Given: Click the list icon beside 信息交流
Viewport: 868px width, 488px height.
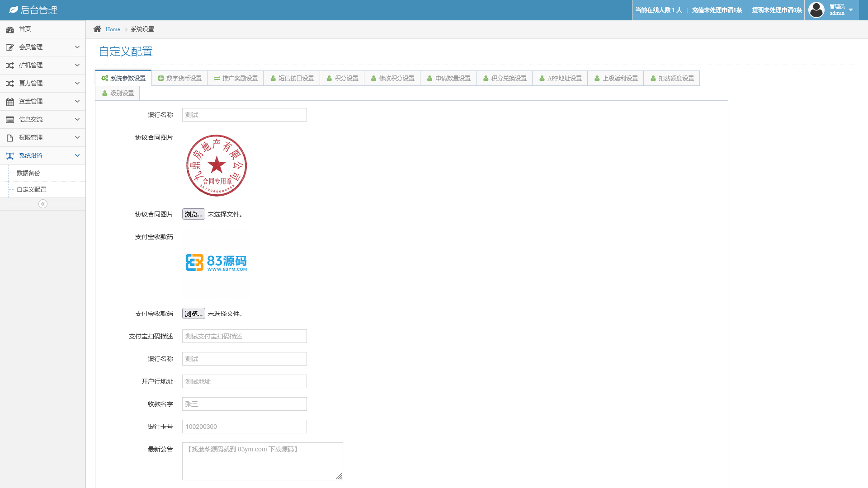Looking at the screenshot, I should pyautogui.click(x=10, y=120).
